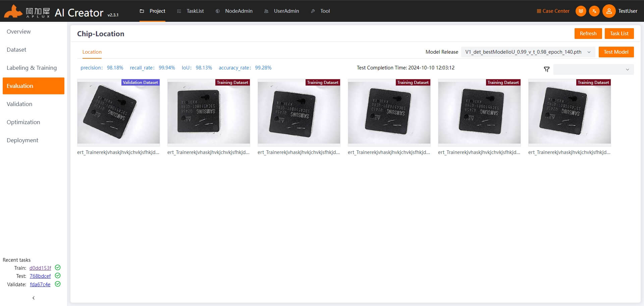Click the Validate task success check icon
The image size is (644, 306).
58,284
